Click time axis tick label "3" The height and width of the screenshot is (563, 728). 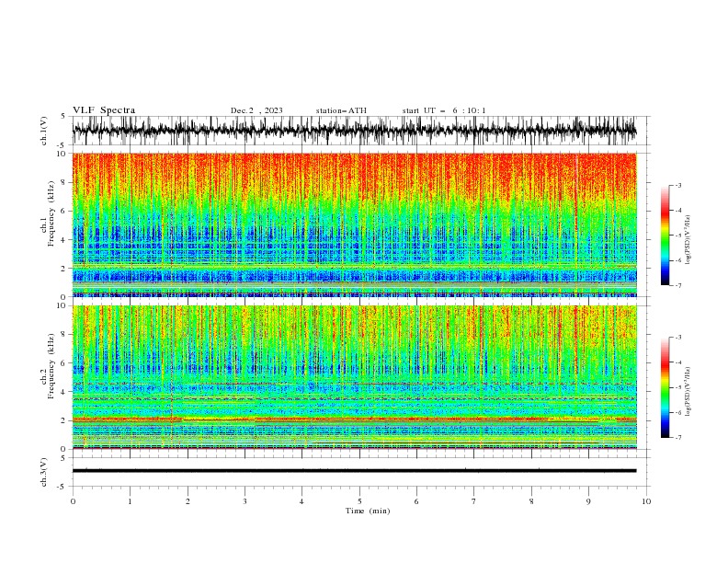[245, 501]
